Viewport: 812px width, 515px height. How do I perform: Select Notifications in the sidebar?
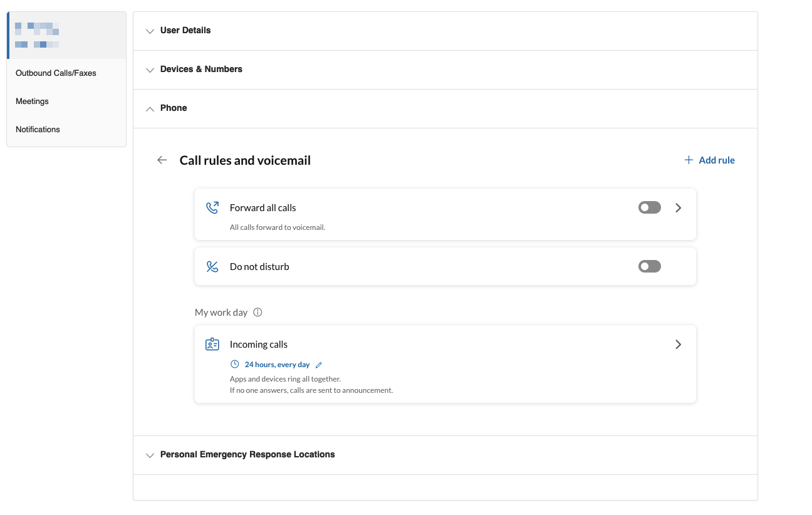(38, 130)
